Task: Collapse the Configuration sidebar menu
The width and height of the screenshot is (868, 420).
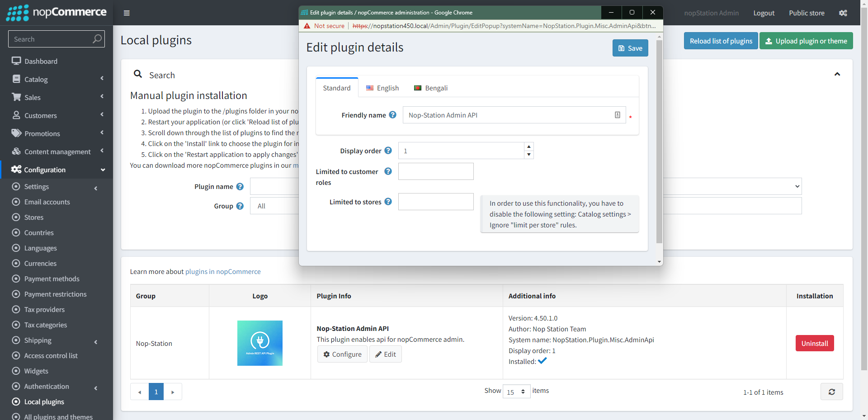Action: [x=57, y=170]
